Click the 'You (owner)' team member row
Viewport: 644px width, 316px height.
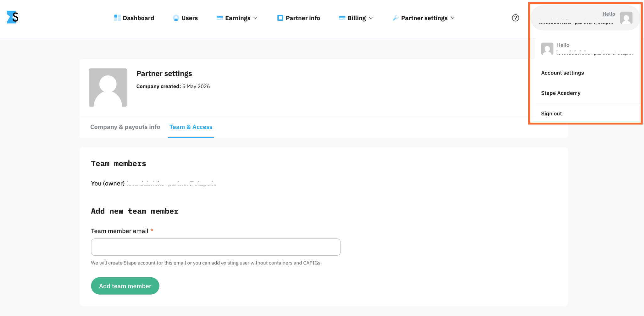coord(154,183)
